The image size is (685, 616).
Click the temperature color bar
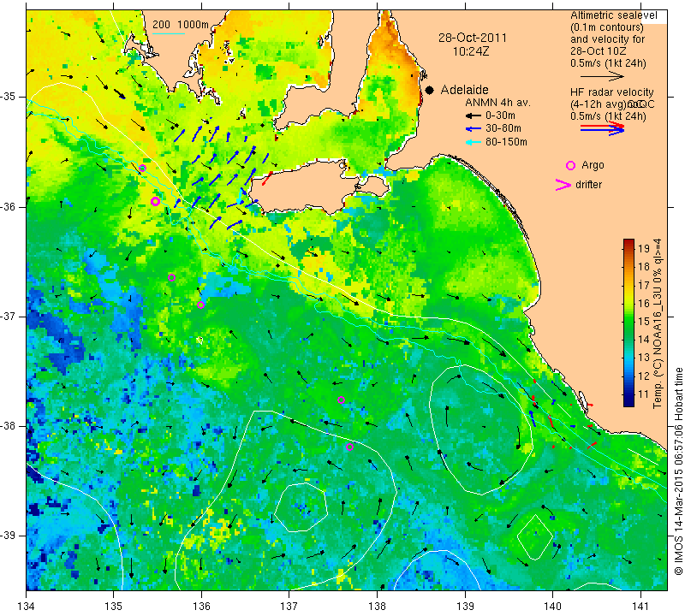628,323
